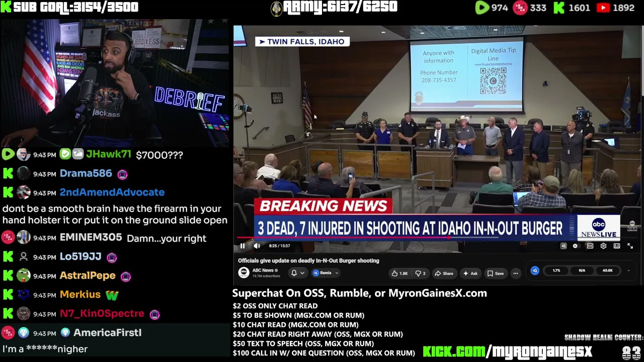The image size is (644, 362).
Task: Open 2ndAmendAdvocate's avatar in chat
Action: click(x=24, y=193)
